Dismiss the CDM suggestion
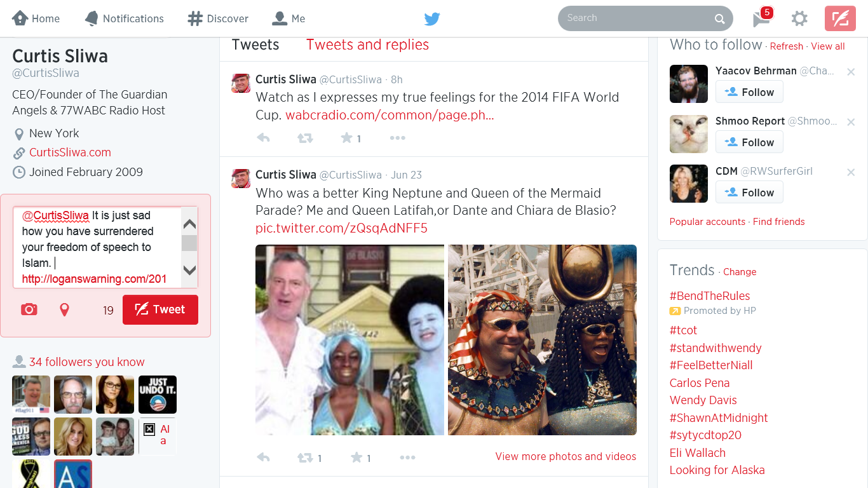This screenshot has height=488, width=868. [x=851, y=172]
